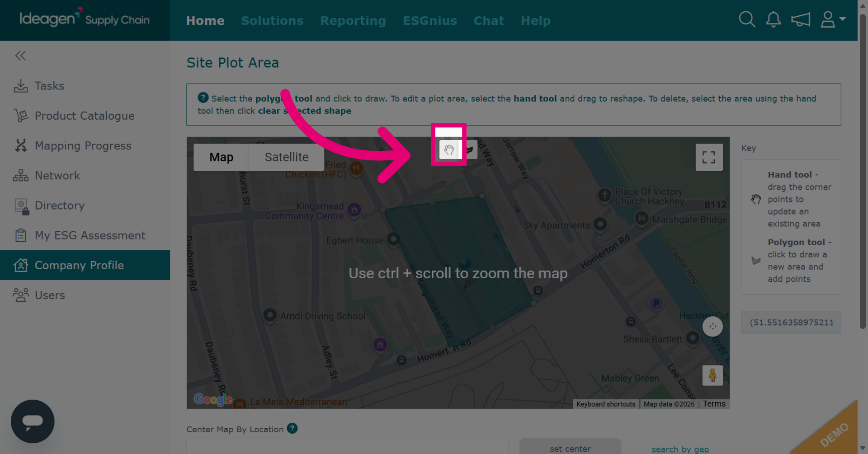Click the set center button
This screenshot has height=454, width=868.
coord(570,447)
